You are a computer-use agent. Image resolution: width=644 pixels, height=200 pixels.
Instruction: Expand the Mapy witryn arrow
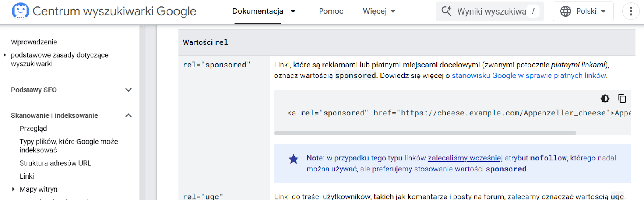(14, 189)
